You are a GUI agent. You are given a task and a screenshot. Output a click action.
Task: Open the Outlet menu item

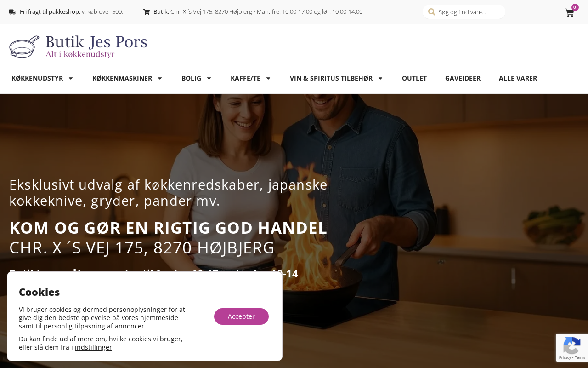pyautogui.click(x=414, y=78)
